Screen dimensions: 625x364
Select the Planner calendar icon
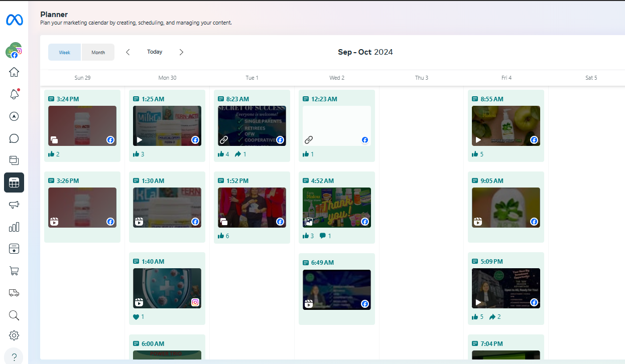point(14,183)
